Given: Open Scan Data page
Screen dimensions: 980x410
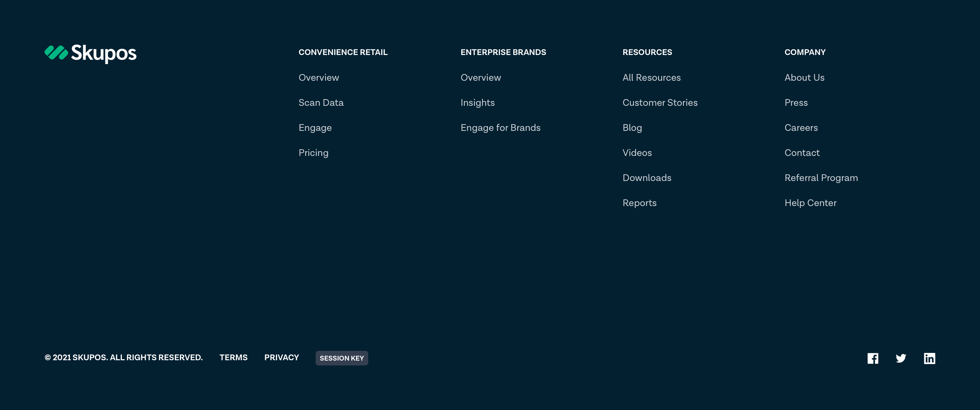Looking at the screenshot, I should pyautogui.click(x=321, y=102).
